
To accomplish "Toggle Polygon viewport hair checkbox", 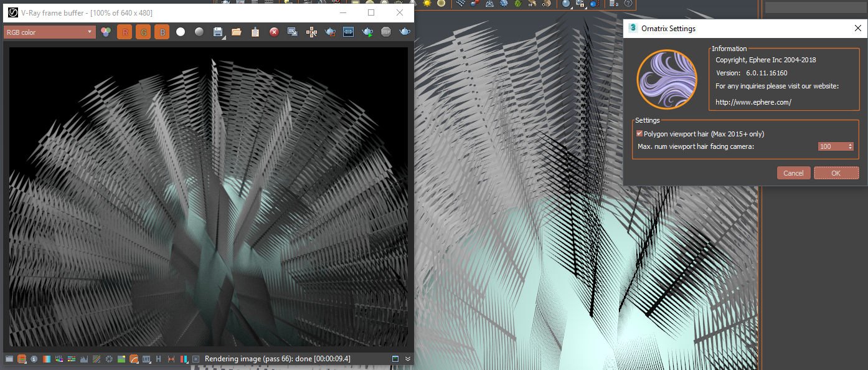I will 639,134.
